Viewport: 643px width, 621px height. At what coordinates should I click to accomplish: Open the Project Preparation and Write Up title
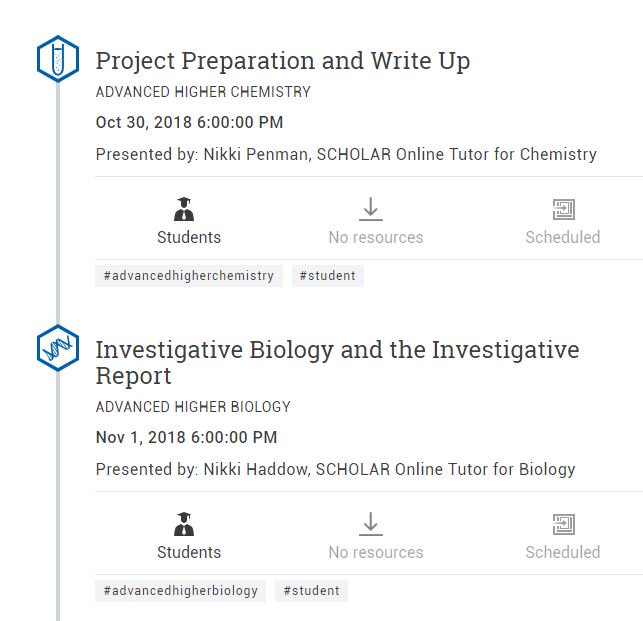283,62
